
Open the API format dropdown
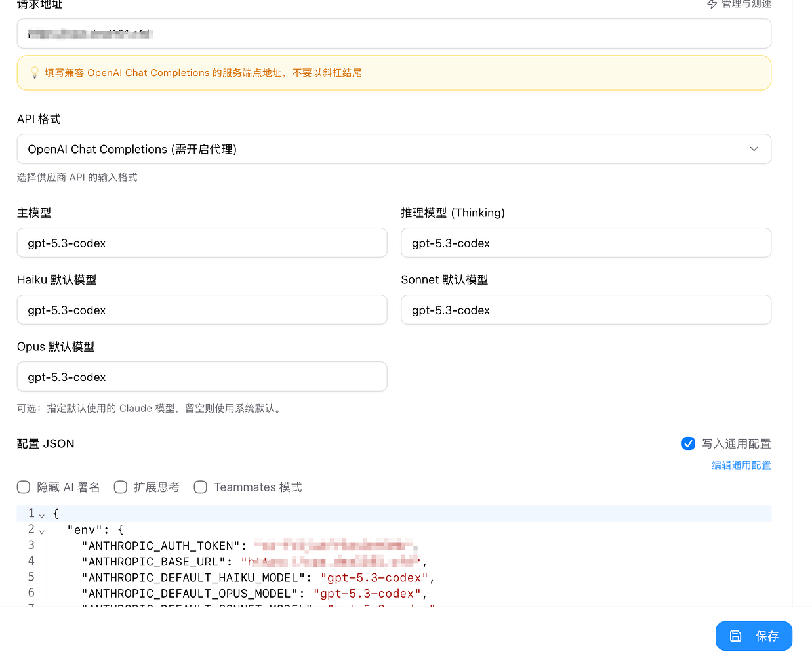pyautogui.click(x=394, y=149)
